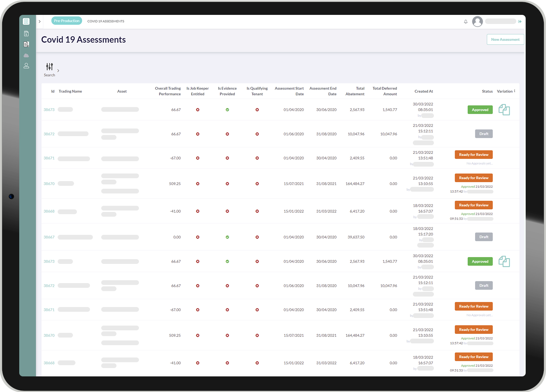Sort by the Asset column header
The height and width of the screenshot is (392, 546).
(x=122, y=91)
